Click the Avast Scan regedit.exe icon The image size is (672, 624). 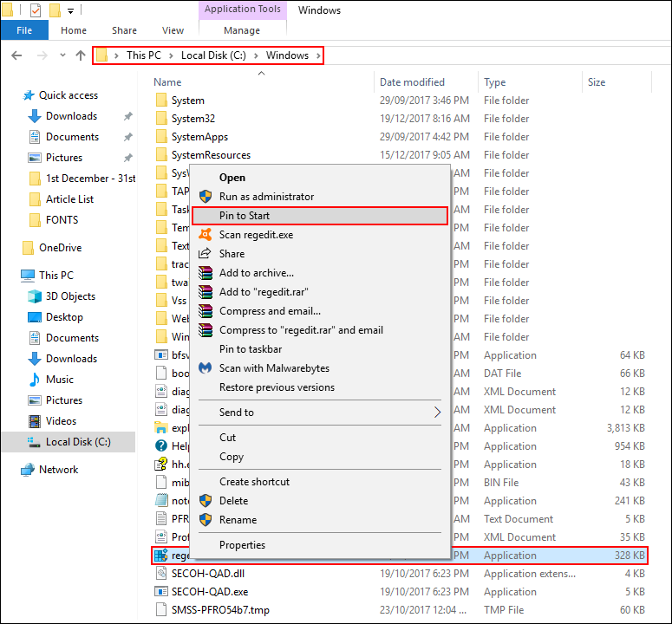point(206,234)
